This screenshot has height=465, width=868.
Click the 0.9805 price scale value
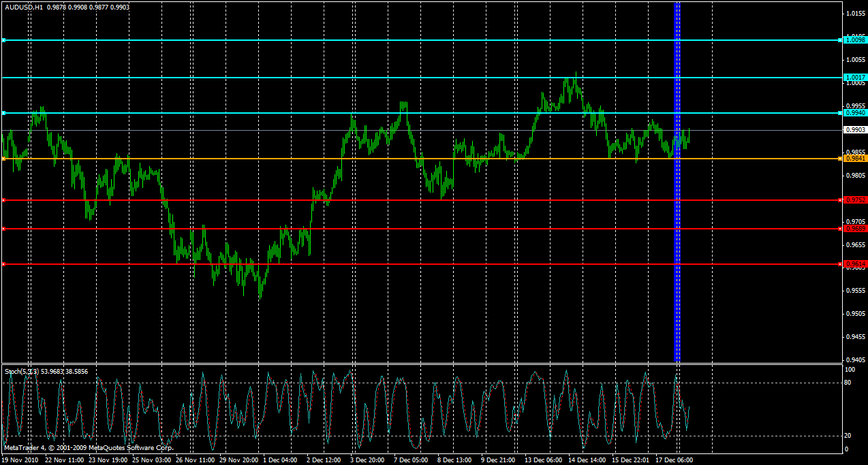pos(855,175)
